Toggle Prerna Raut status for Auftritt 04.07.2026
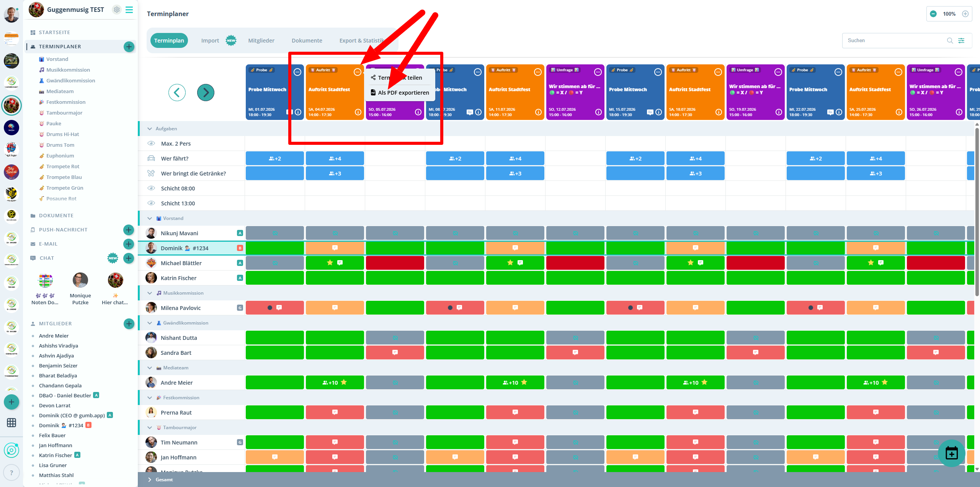The height and width of the screenshot is (487, 980). (335, 412)
